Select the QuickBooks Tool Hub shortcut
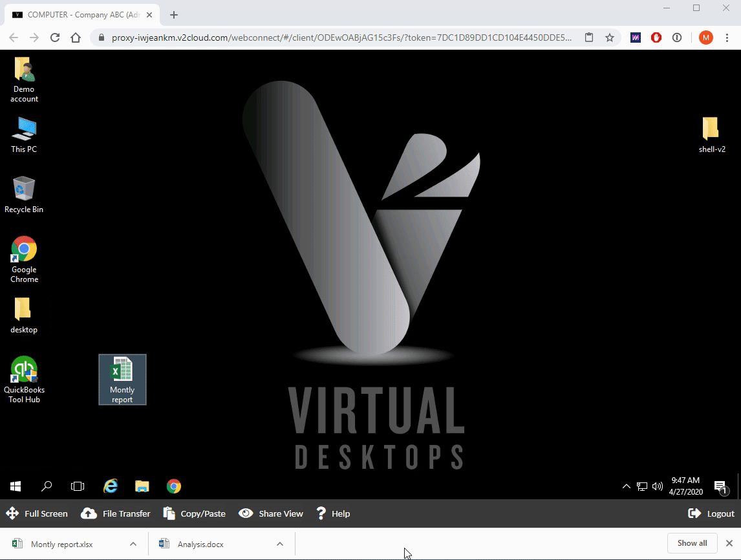 pos(24,380)
